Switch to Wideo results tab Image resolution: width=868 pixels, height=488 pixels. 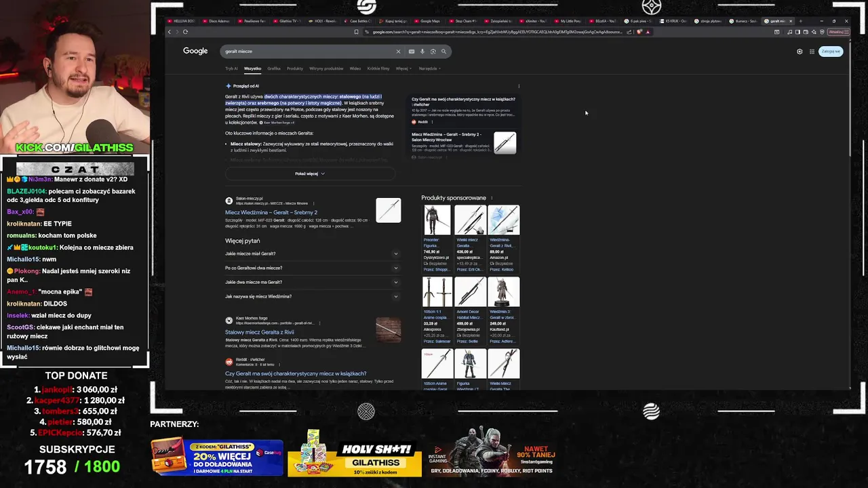click(x=355, y=68)
